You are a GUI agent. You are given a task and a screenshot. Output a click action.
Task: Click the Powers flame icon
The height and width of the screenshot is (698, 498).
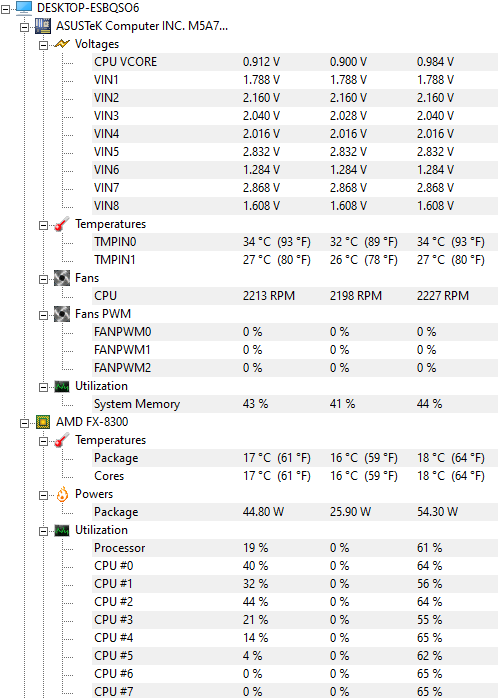click(62, 494)
